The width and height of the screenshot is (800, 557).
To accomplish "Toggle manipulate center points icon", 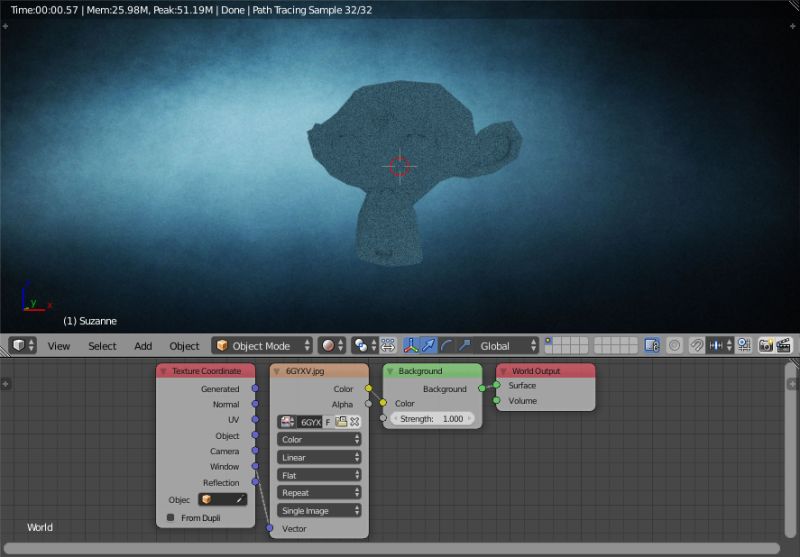I will (388, 345).
